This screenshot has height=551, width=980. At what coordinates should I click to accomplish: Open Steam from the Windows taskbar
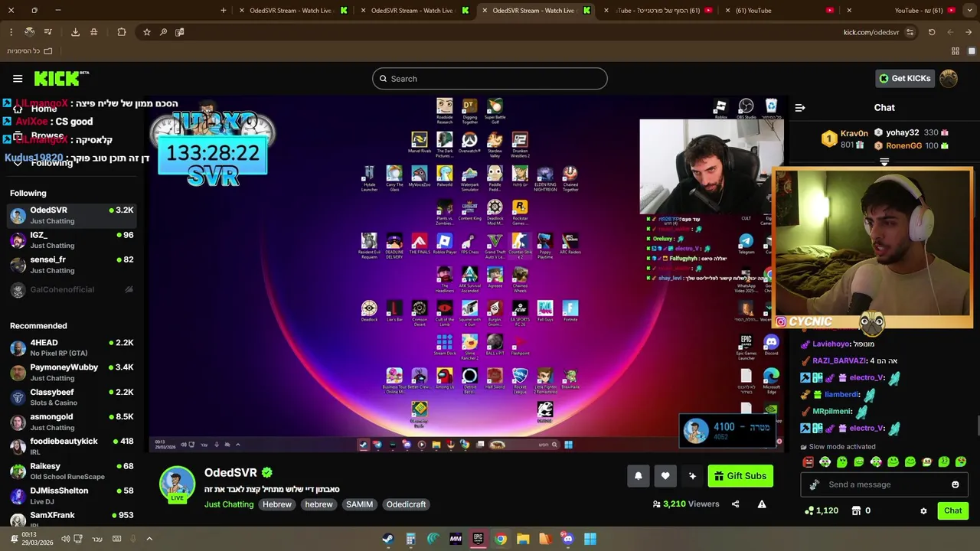388,539
